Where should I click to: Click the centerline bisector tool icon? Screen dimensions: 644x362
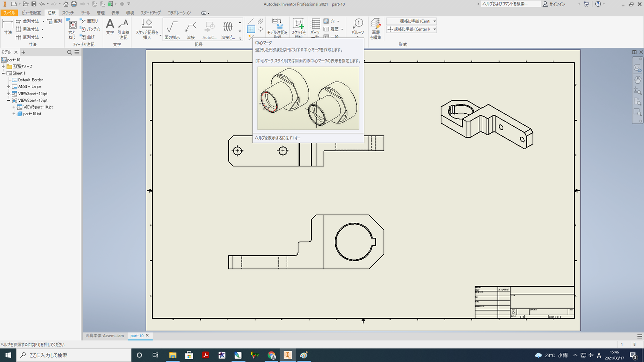click(261, 21)
